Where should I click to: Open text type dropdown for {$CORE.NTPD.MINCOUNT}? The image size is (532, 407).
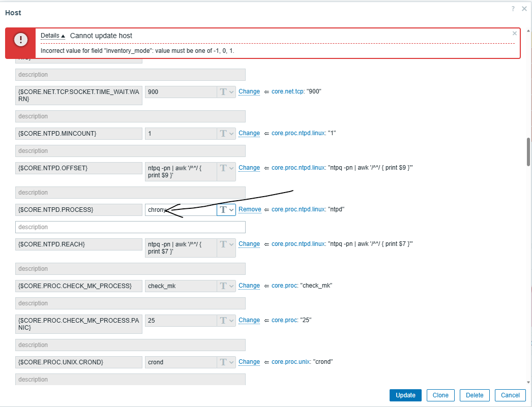pos(226,133)
